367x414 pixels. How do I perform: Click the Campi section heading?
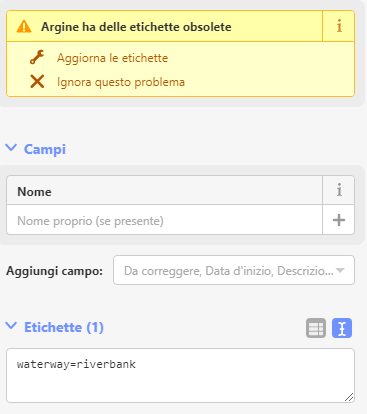pyautogui.click(x=45, y=149)
